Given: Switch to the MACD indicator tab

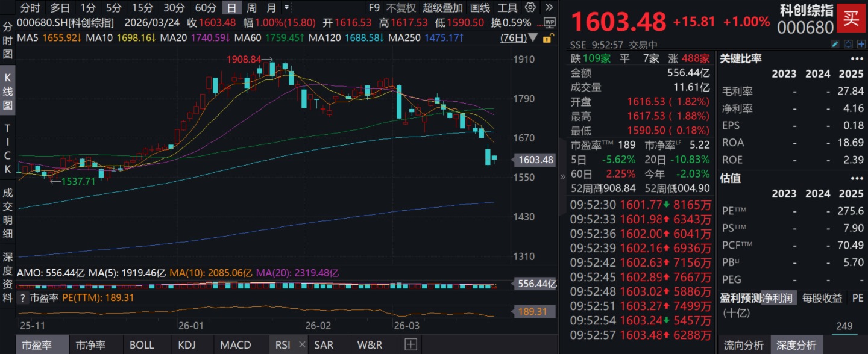Looking at the screenshot, I should pyautogui.click(x=235, y=345).
